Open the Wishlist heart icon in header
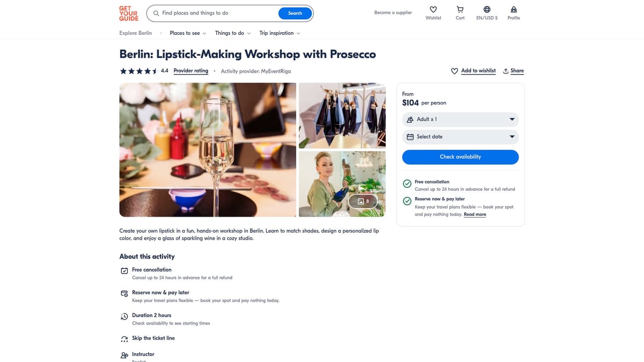The height and width of the screenshot is (362, 644). pyautogui.click(x=433, y=10)
